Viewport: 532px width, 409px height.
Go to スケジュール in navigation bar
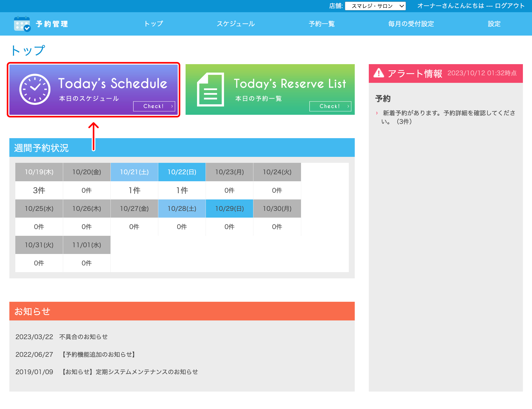[235, 24]
